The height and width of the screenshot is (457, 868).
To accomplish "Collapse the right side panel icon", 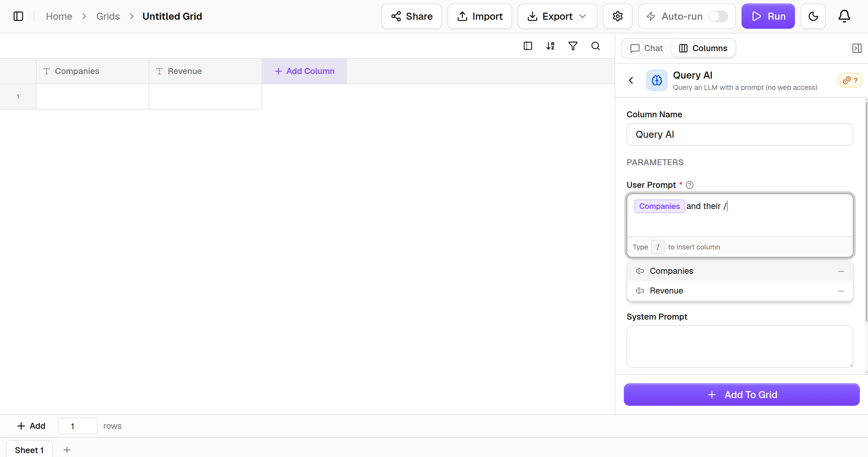I will coord(857,48).
